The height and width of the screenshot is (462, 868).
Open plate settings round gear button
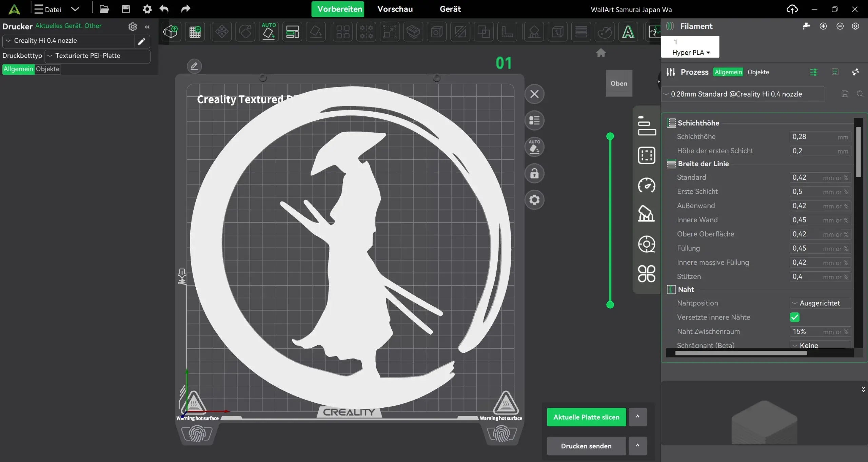(534, 200)
